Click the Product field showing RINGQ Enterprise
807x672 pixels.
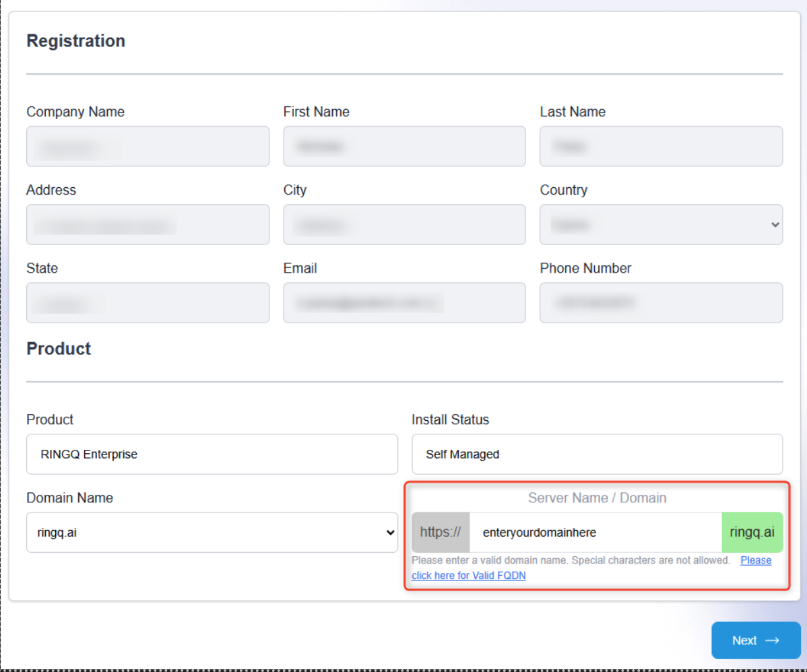click(212, 455)
